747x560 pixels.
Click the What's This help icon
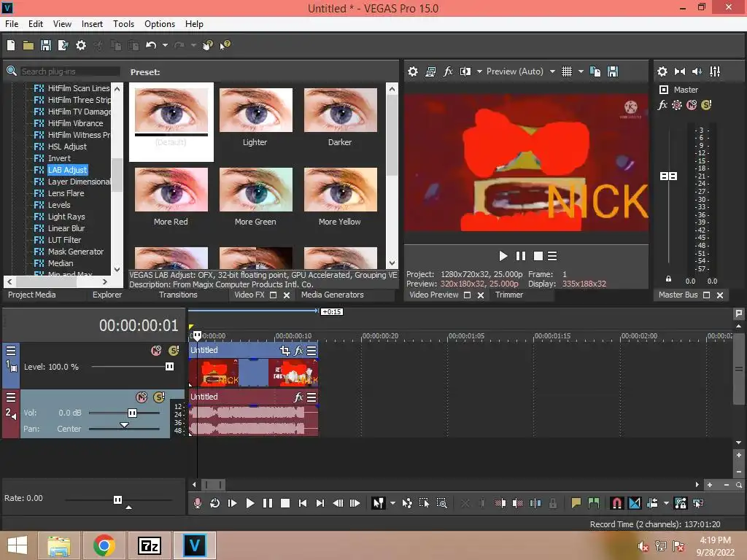[x=225, y=45]
